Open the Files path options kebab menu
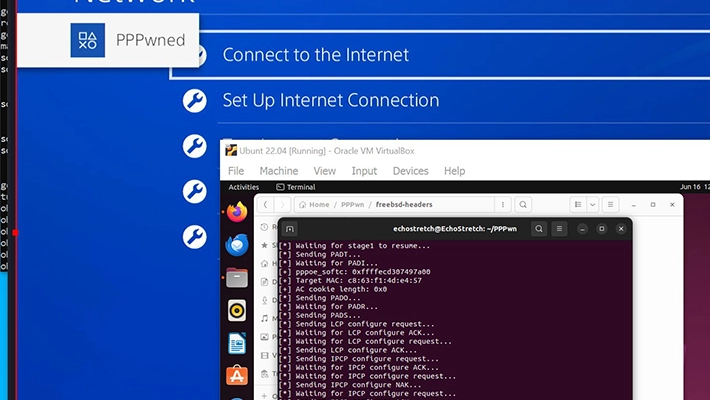Image resolution: width=710 pixels, height=400 pixels. pyautogui.click(x=503, y=204)
